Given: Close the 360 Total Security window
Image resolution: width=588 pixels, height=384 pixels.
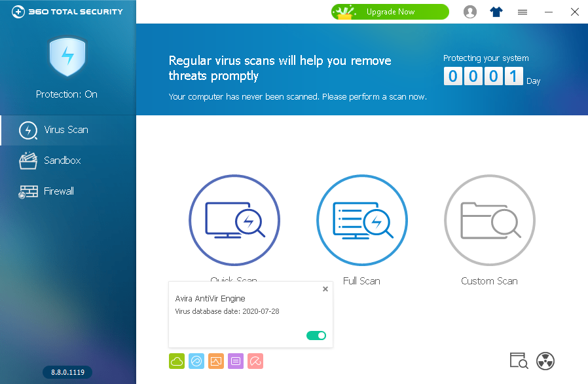Looking at the screenshot, I should click(575, 12).
